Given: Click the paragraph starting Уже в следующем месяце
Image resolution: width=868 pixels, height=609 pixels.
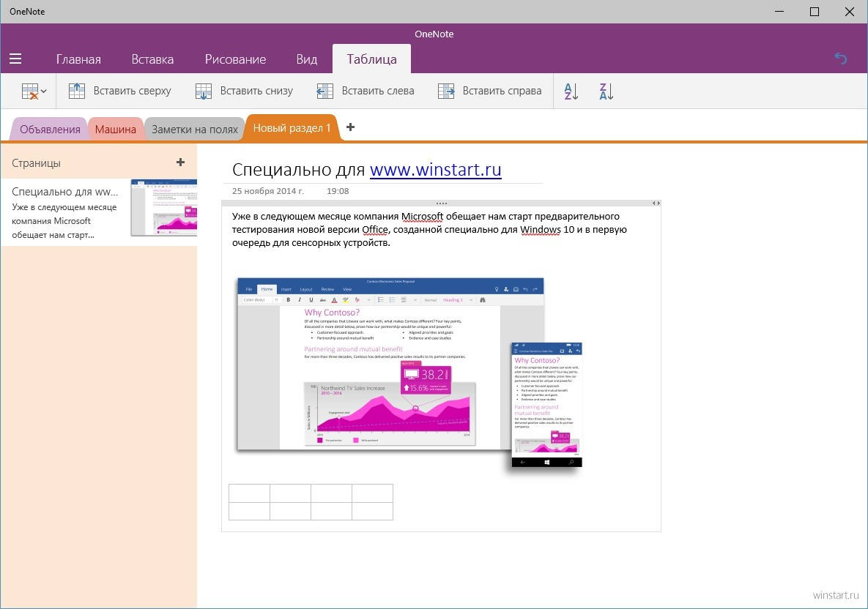Looking at the screenshot, I should pyautogui.click(x=429, y=229).
